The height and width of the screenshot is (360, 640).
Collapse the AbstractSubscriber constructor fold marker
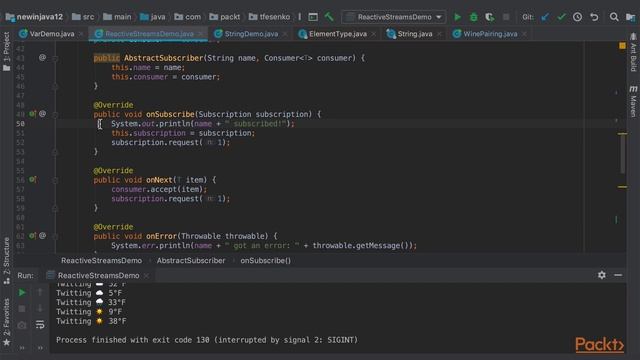click(x=55, y=58)
